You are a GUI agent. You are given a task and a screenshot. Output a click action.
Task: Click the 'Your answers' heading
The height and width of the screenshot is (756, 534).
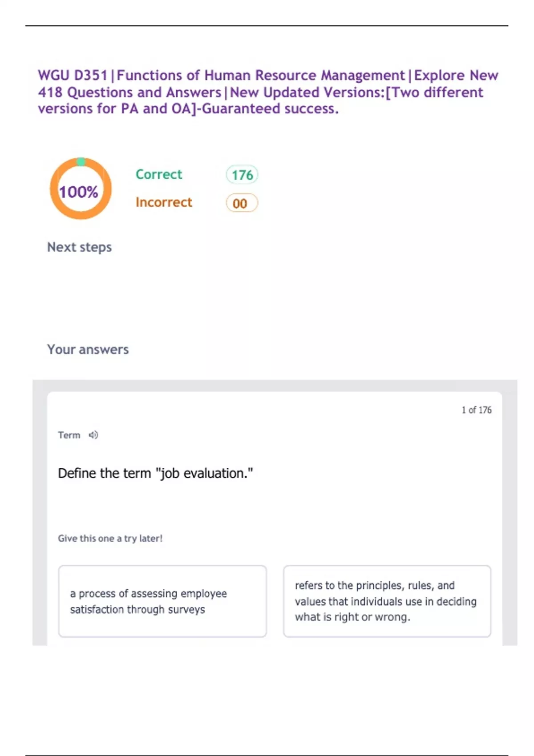pos(88,350)
